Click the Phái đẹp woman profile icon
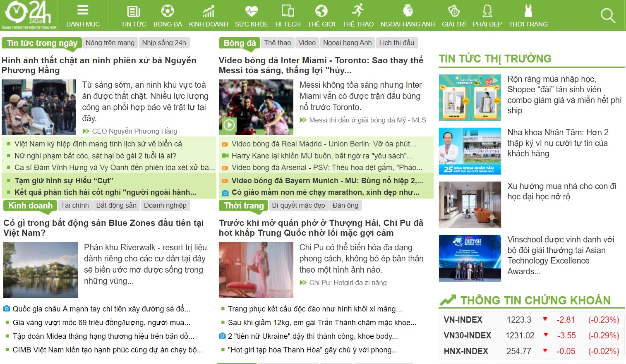Viewport: 626px width, 364px height. coord(487,11)
